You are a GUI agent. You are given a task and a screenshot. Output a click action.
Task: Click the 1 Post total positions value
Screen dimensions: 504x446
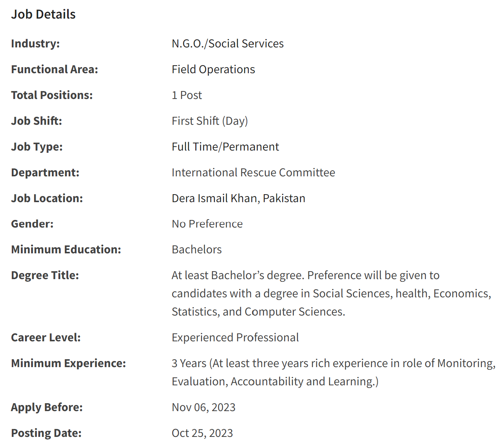pyautogui.click(x=187, y=95)
